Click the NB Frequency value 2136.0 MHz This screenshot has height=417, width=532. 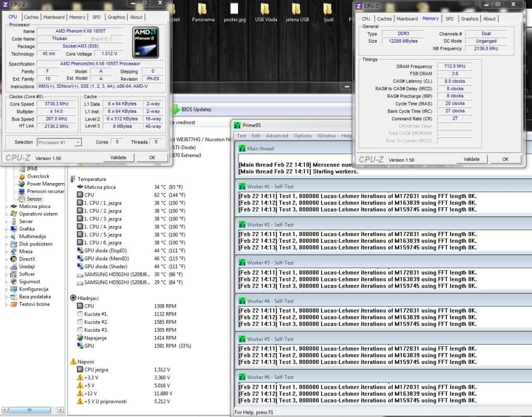[x=486, y=48]
